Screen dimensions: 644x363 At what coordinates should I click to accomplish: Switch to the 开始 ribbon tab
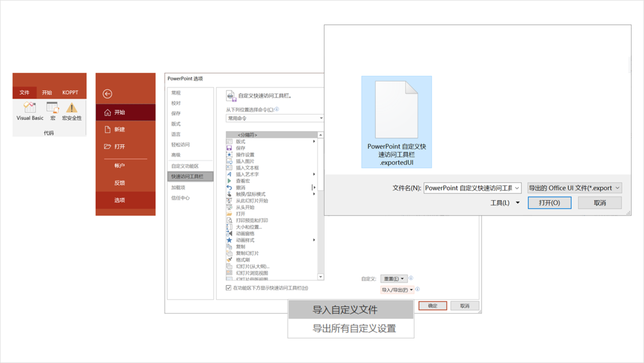[x=47, y=93]
